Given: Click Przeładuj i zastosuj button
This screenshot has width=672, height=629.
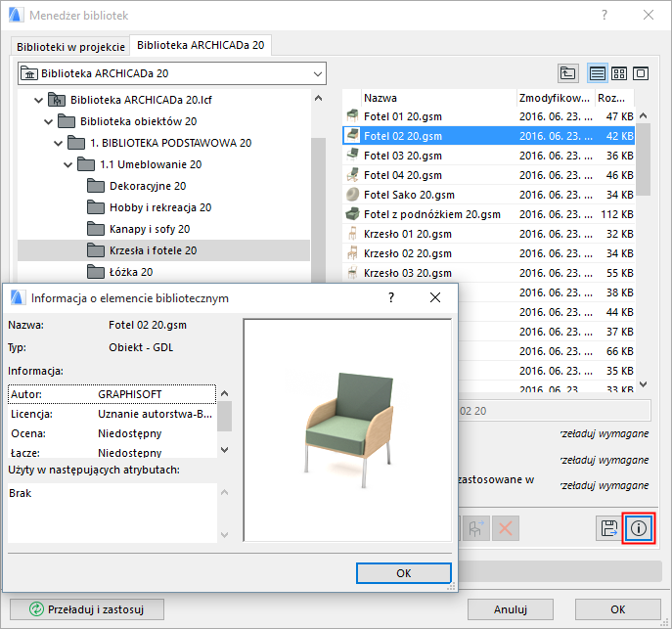Looking at the screenshot, I should tap(87, 609).
